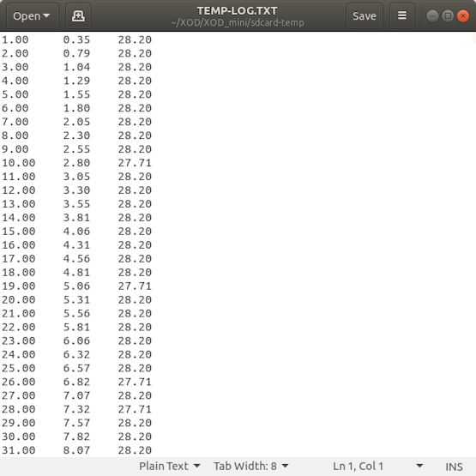Click the 0.35 value in first row
Viewport: 476px width, 476px height.
76,39
